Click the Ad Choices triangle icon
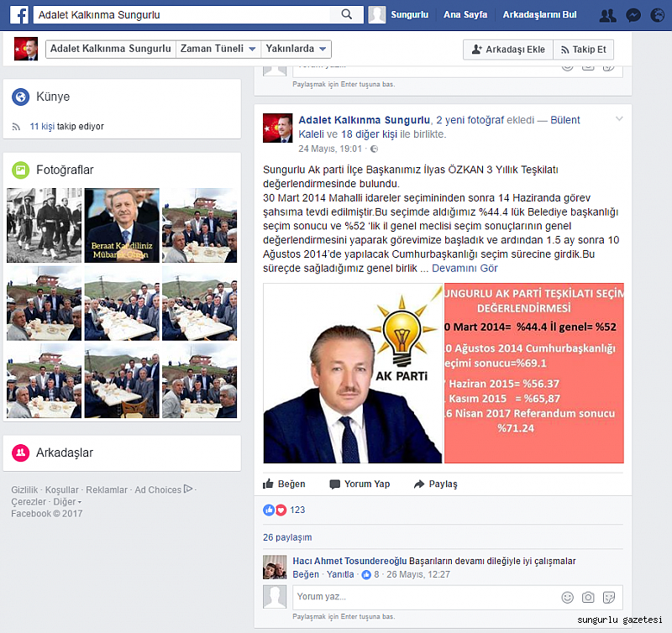Screen dimensions: 672x633 [x=188, y=489]
